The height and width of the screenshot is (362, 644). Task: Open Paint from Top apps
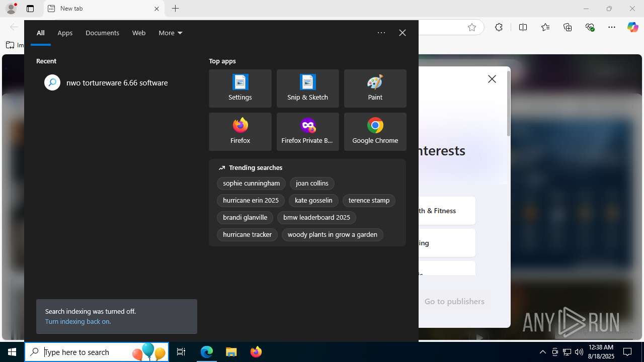pos(375,88)
